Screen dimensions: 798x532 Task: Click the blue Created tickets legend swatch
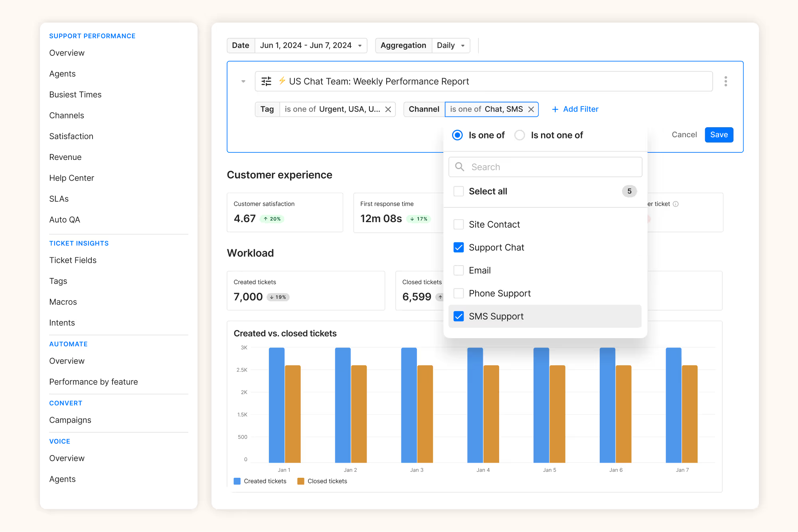tap(237, 481)
